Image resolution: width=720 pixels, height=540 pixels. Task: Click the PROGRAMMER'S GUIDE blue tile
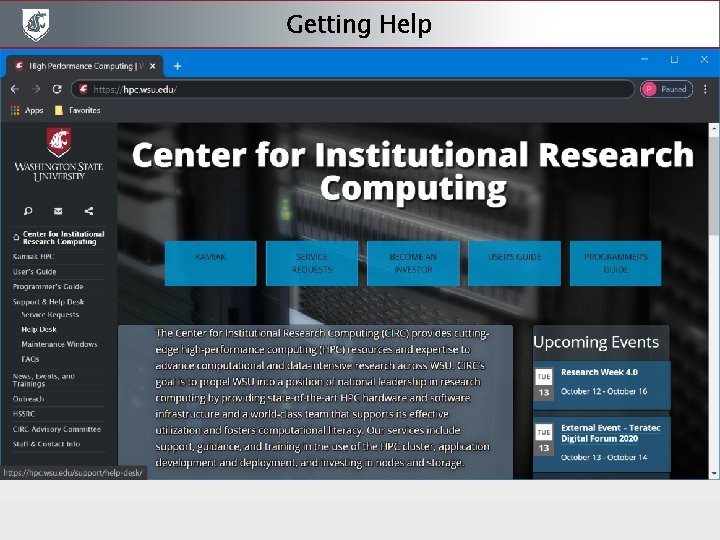click(615, 263)
